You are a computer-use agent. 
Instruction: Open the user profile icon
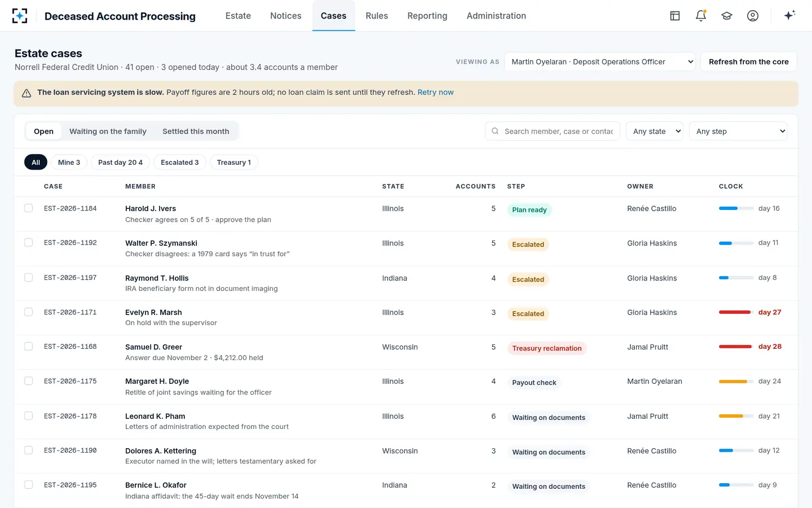(753, 16)
